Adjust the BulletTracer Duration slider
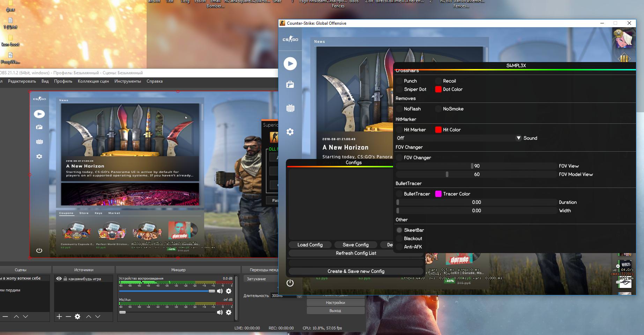Image resolution: width=644 pixels, height=335 pixels. (476, 202)
